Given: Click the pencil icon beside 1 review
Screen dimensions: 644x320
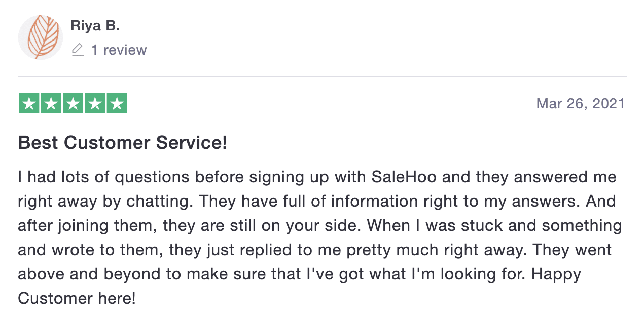Looking at the screenshot, I should pyautogui.click(x=78, y=50).
